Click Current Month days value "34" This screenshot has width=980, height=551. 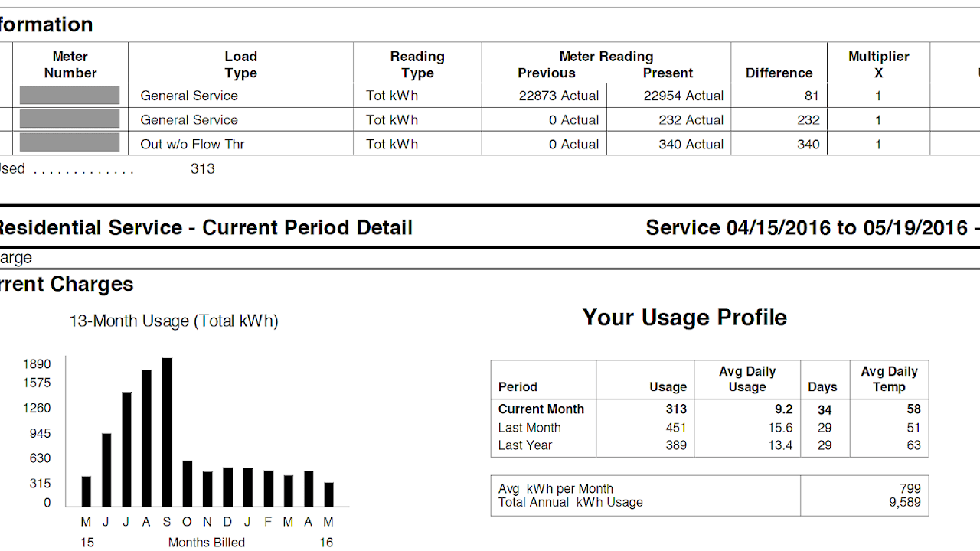pyautogui.click(x=825, y=409)
